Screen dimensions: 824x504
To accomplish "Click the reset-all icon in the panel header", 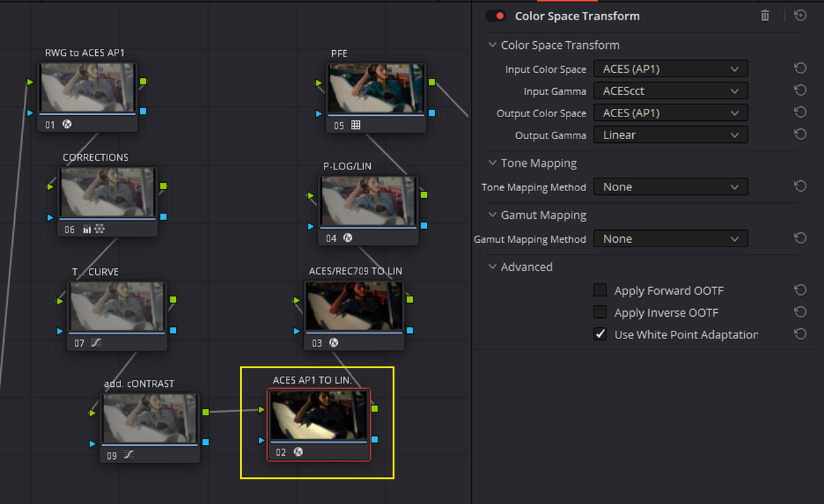I will [x=800, y=15].
